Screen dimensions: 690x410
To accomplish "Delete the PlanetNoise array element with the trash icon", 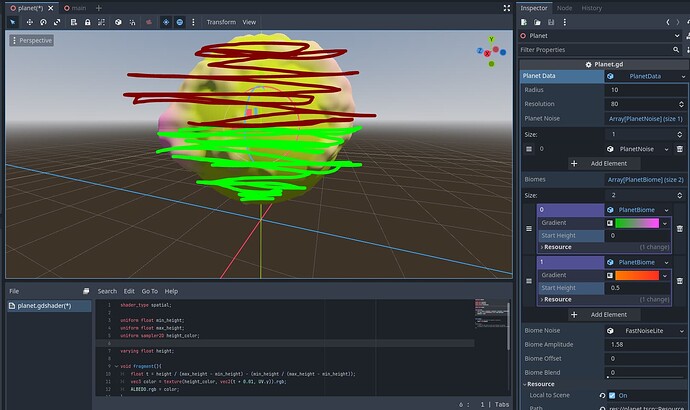I will 679,148.
